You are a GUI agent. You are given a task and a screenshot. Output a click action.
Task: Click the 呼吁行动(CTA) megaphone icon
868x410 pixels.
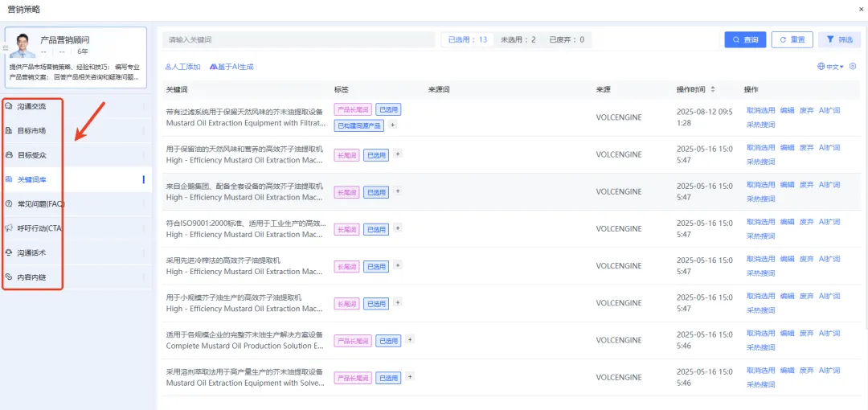pos(9,228)
